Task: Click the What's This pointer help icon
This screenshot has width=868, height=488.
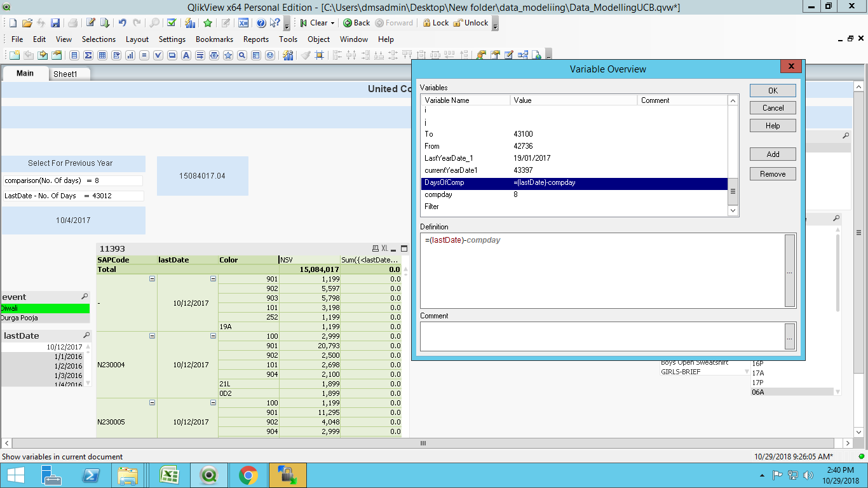Action: click(275, 23)
